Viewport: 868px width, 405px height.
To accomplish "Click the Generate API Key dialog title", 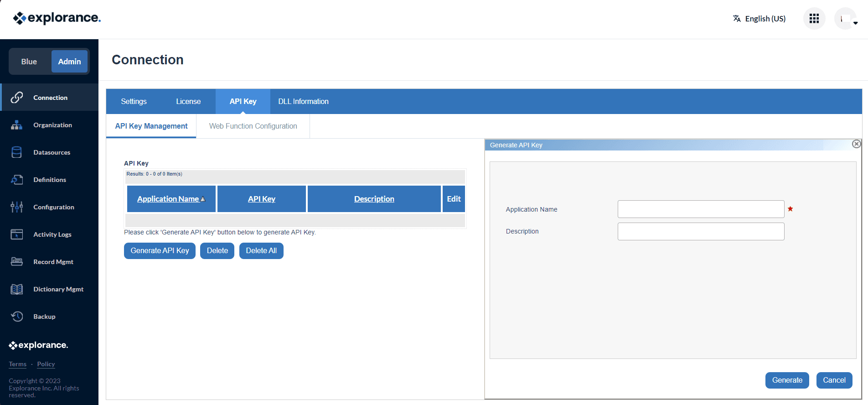I will point(516,145).
